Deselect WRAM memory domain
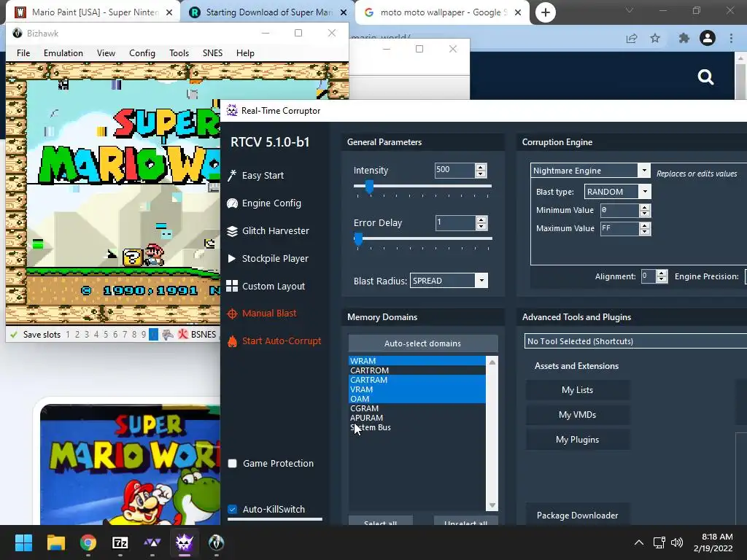 point(417,361)
